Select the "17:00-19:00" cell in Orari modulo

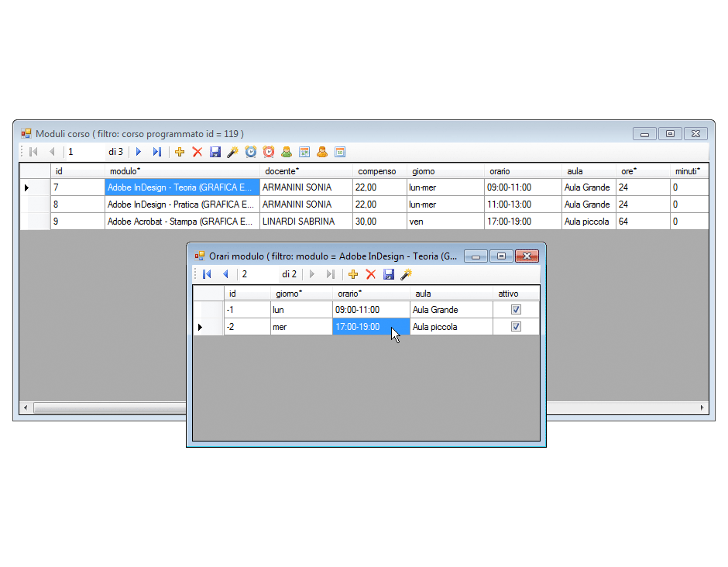[371, 326]
